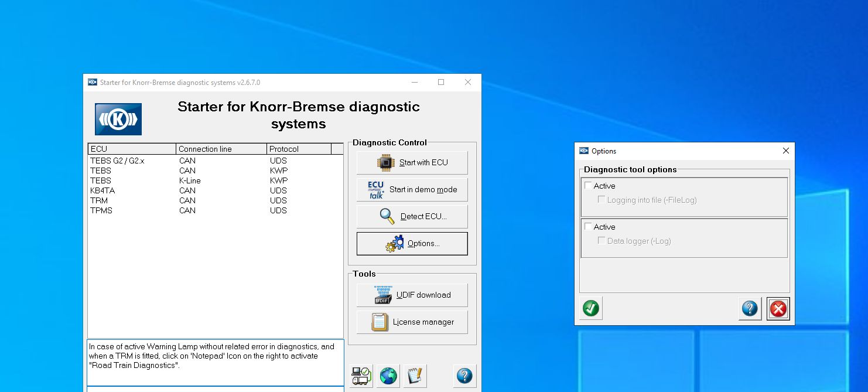Confirm with the green checkmark in Options
The image size is (868, 392).
click(590, 308)
